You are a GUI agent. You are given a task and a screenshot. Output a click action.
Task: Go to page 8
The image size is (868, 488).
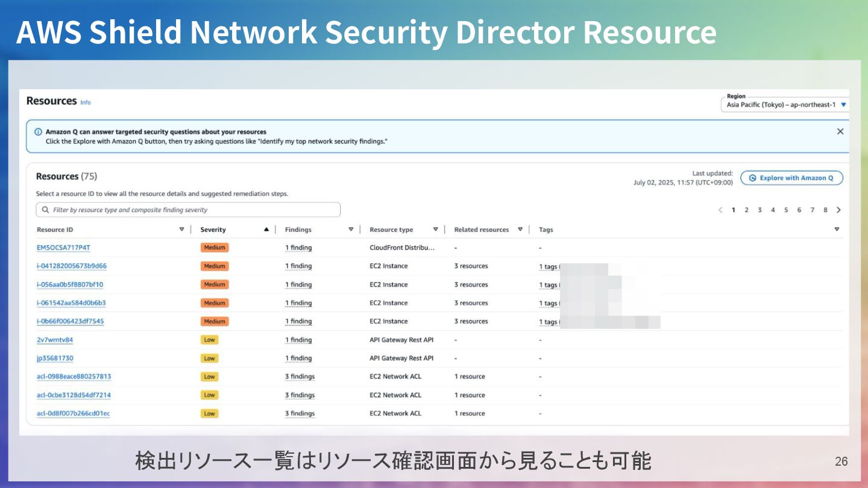[x=825, y=210]
